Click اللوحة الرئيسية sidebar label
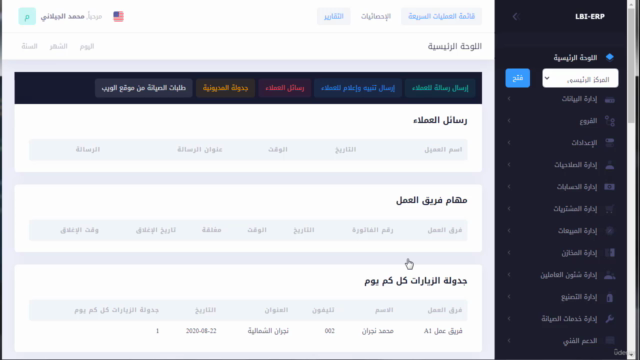The image size is (640, 360). [575, 58]
